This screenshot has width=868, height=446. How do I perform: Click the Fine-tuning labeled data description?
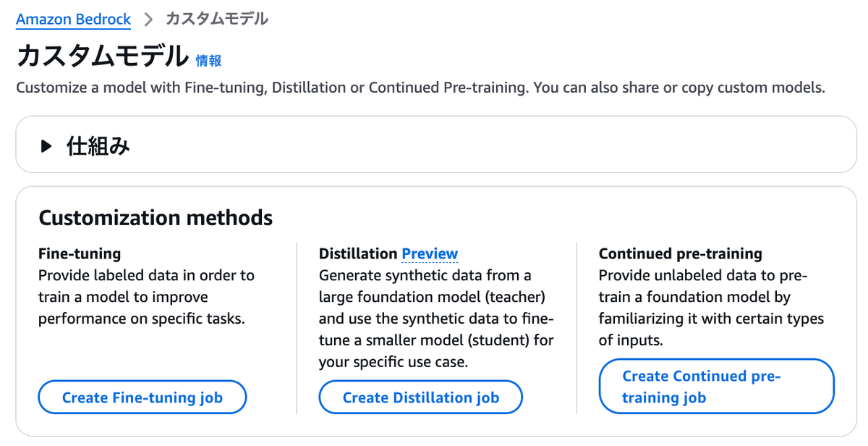click(146, 297)
